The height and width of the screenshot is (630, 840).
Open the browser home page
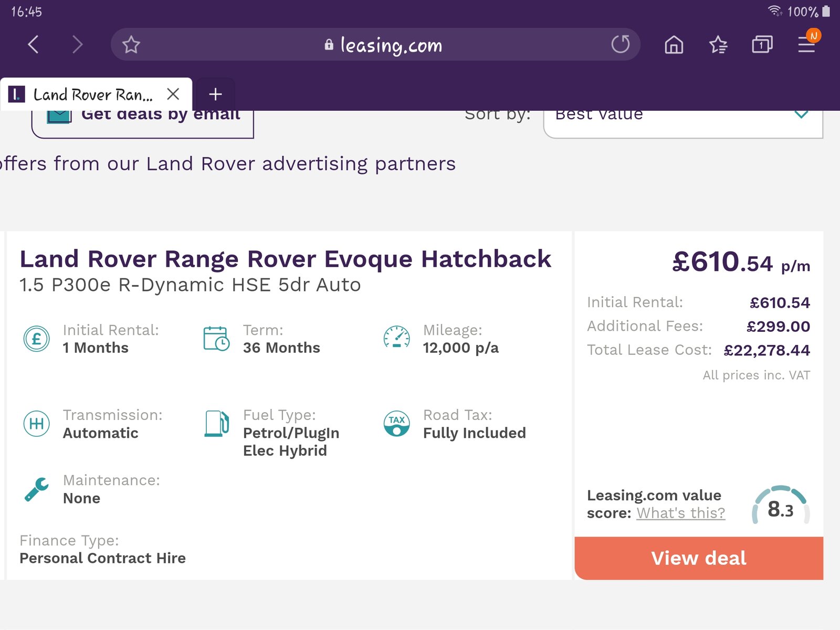pyautogui.click(x=674, y=45)
